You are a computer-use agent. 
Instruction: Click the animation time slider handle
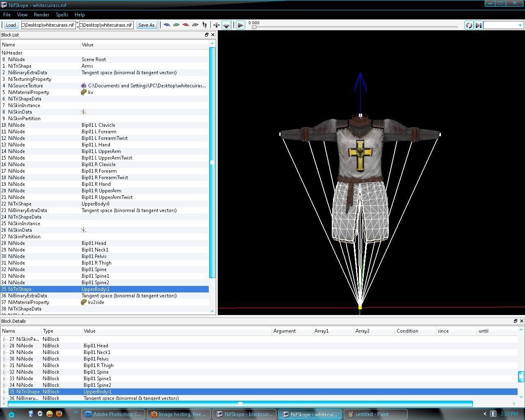point(254,27)
